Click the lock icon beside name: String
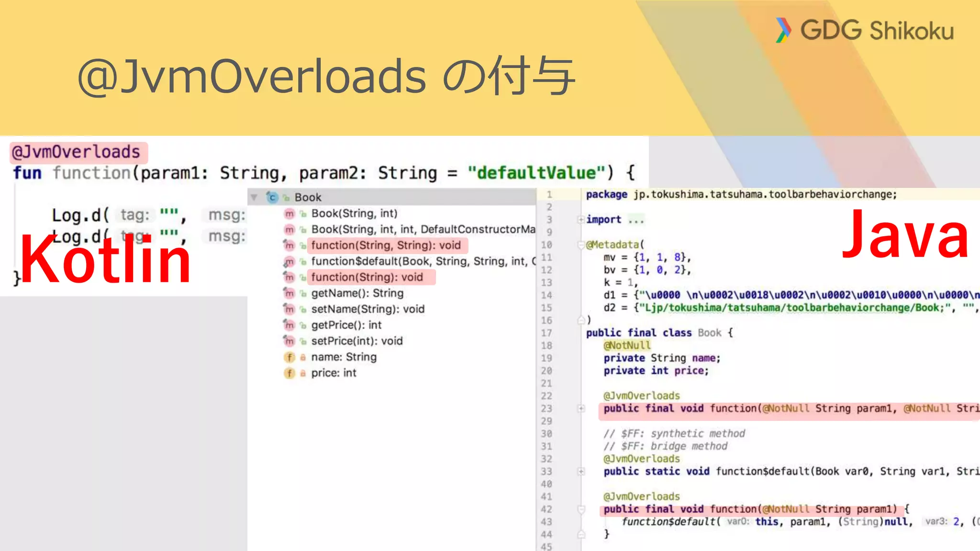This screenshot has height=551, width=980. pos(303,357)
